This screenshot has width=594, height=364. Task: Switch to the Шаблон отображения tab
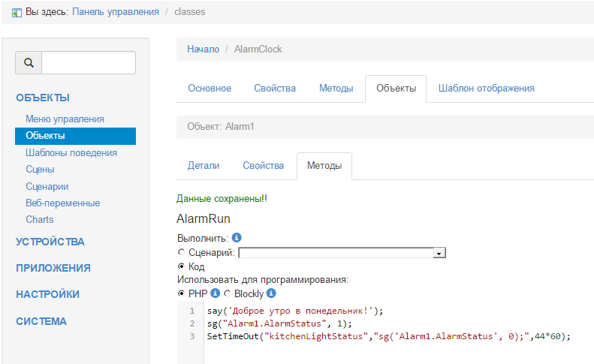point(486,88)
